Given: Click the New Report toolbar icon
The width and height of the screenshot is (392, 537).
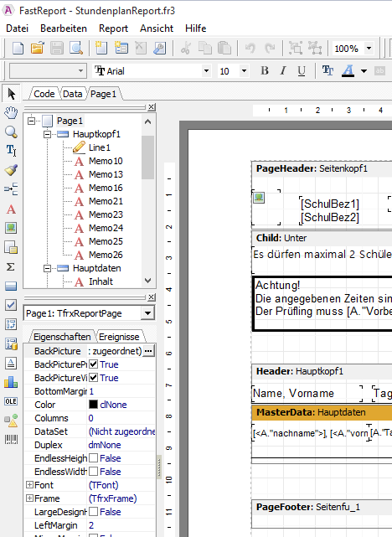Looking at the screenshot, I should click(18, 48).
